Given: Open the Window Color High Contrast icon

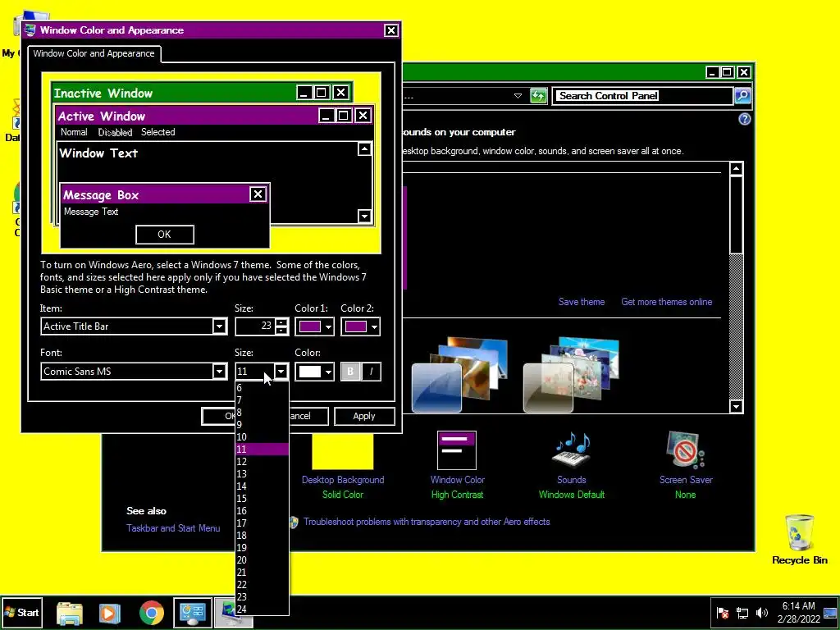Looking at the screenshot, I should click(456, 450).
